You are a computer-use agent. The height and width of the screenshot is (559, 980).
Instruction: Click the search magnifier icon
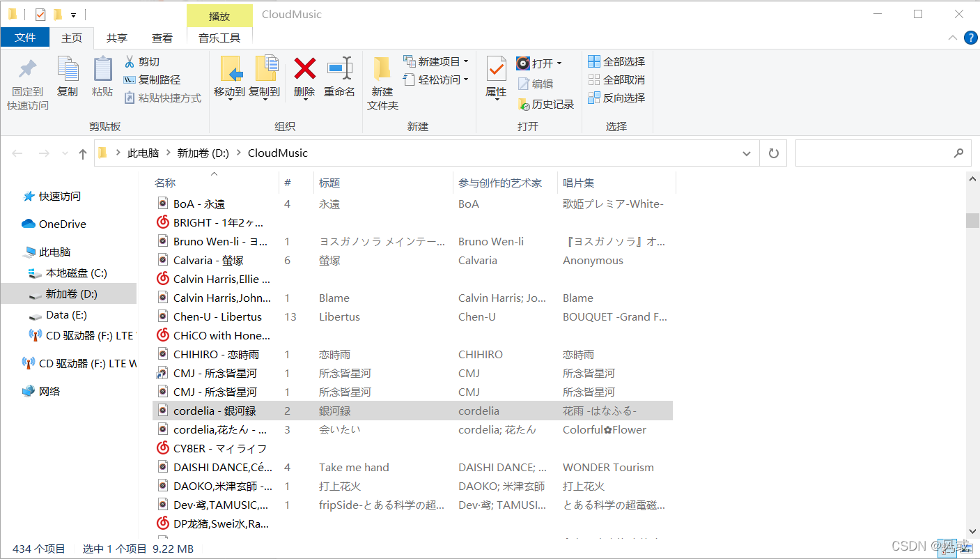point(959,153)
